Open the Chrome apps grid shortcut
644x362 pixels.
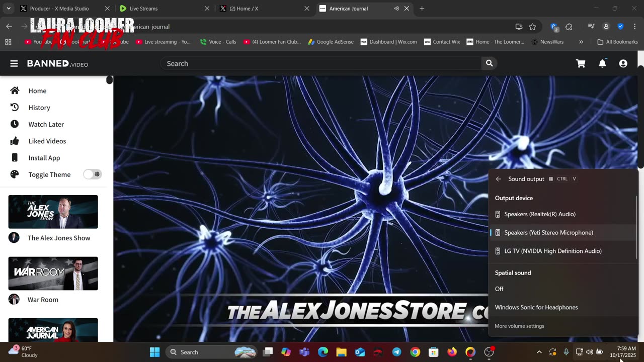[x=8, y=42]
